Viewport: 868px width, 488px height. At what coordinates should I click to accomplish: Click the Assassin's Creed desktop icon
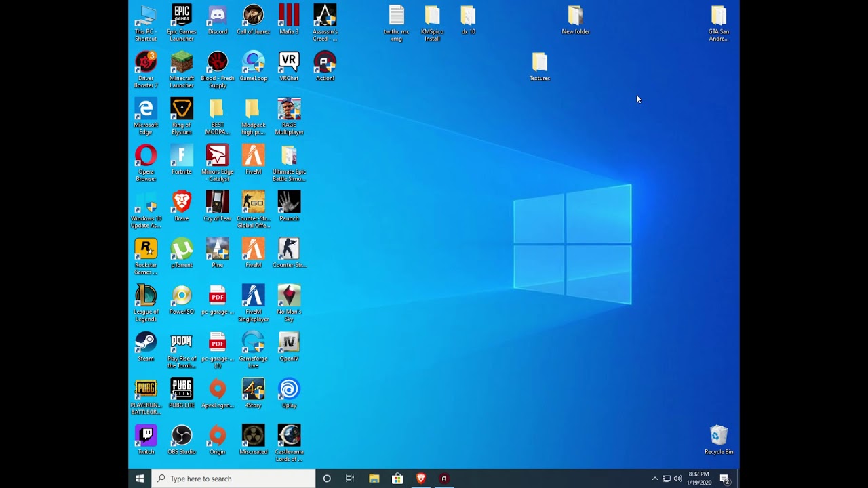pyautogui.click(x=325, y=22)
